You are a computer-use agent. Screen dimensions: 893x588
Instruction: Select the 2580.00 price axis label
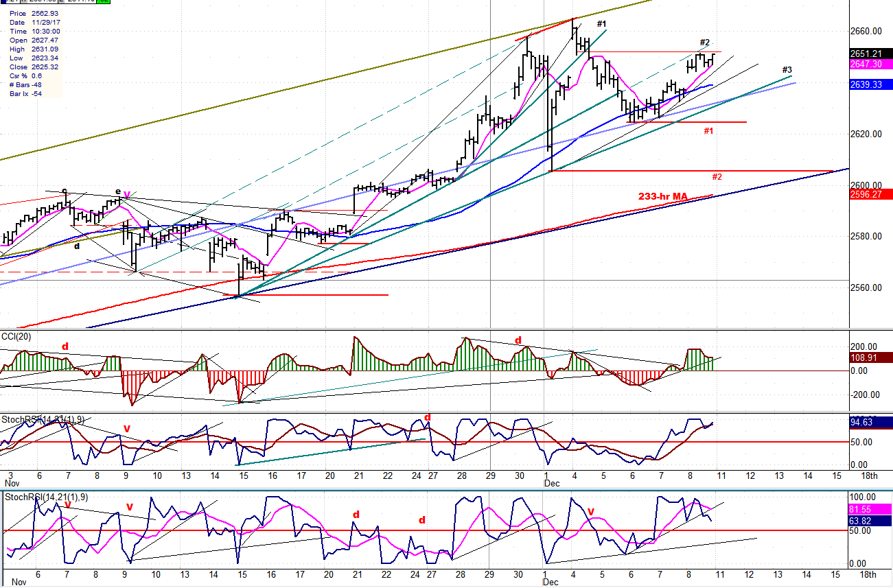867,237
